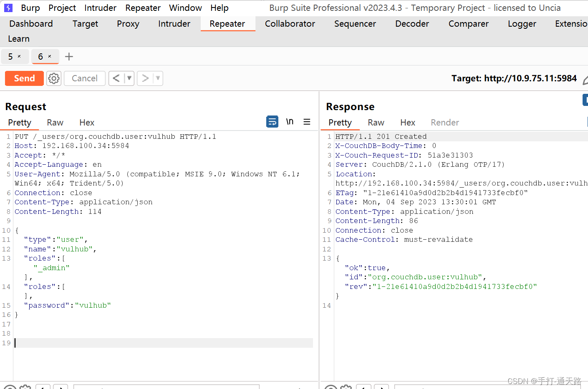This screenshot has height=389, width=588.
Task: Click the HTTP/1.1 201 Created line
Action: click(381, 136)
